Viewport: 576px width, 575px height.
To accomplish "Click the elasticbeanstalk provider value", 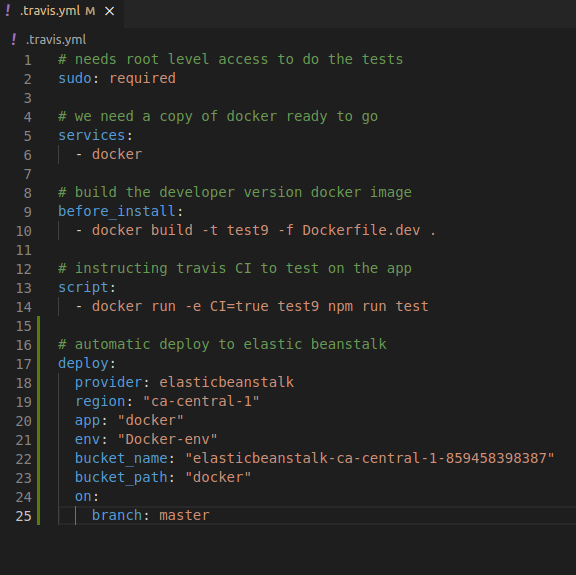I will [226, 382].
